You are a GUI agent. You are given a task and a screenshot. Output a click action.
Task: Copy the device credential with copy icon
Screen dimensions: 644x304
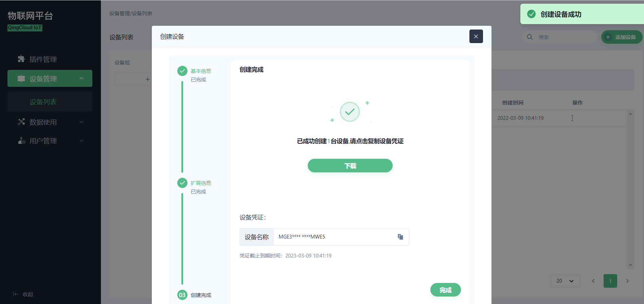400,237
